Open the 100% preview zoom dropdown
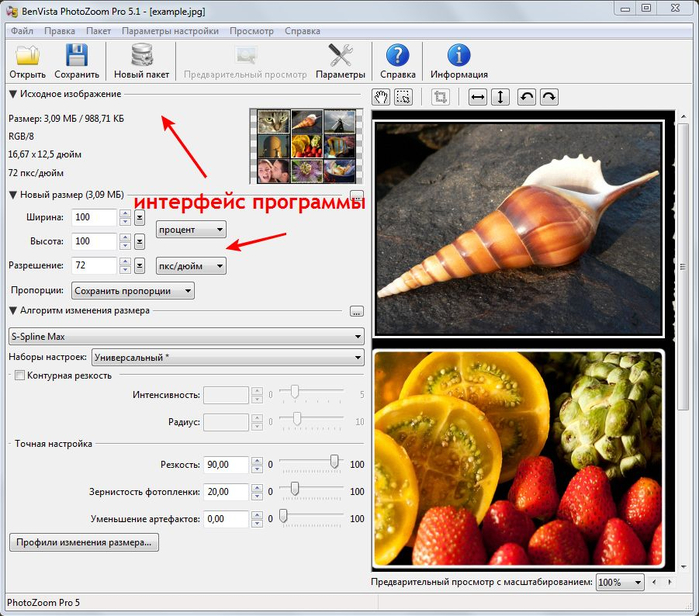This screenshot has width=699, height=616. pos(620,581)
